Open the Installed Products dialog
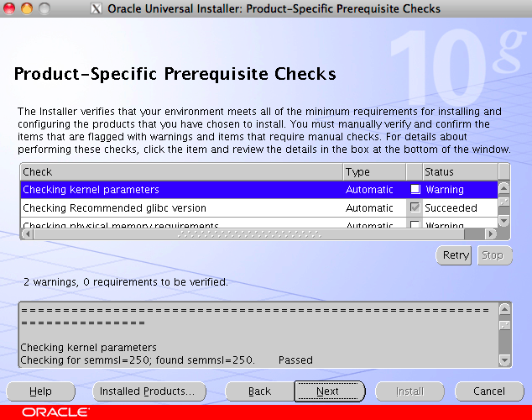532x420 pixels. click(x=147, y=391)
